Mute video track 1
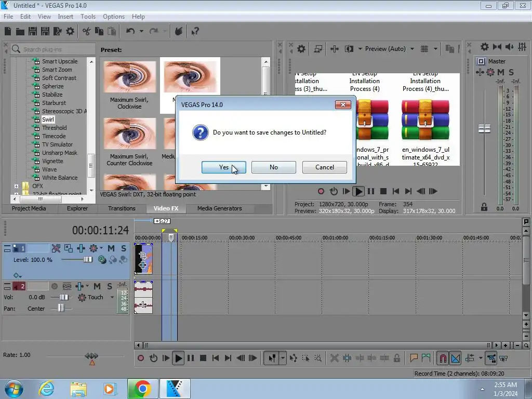Viewport: 532px width, 399px height. click(x=111, y=248)
